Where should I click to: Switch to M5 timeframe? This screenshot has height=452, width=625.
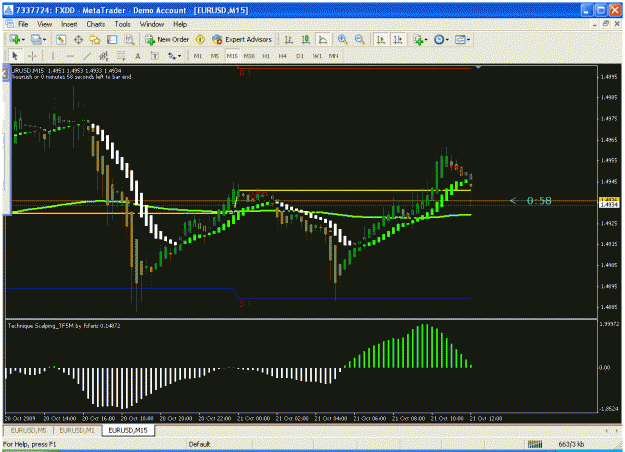(x=215, y=56)
